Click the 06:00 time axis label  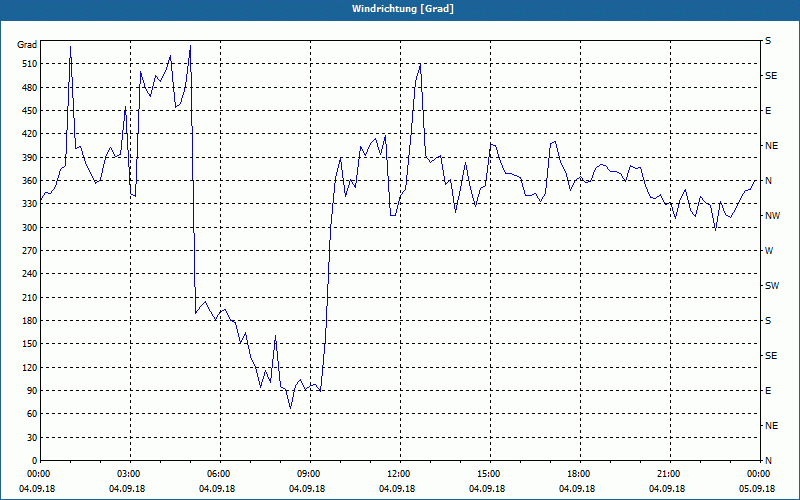(x=220, y=474)
